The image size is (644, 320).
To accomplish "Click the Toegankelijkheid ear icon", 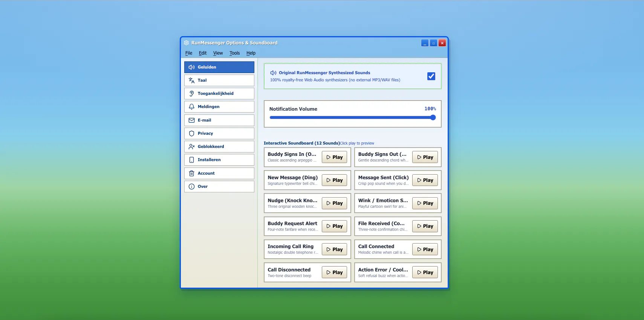I will pos(191,93).
